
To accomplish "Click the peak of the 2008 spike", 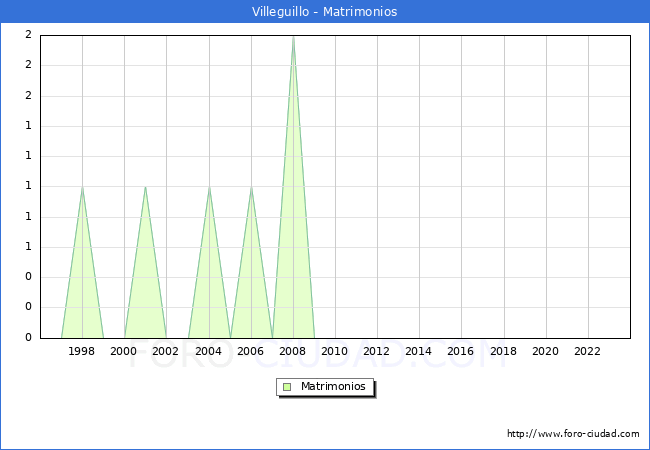I will tap(293, 37).
